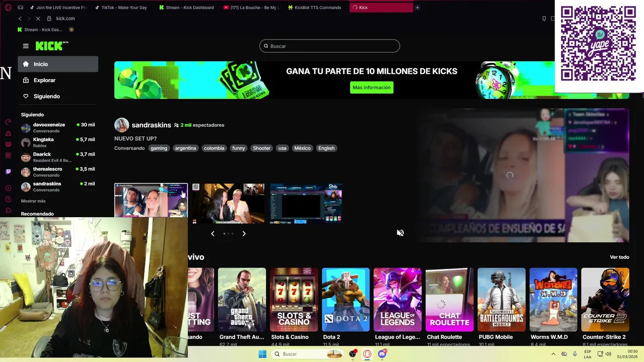Open the Opera menu logo icon
This screenshot has height=362, width=644.
click(x=8, y=8)
